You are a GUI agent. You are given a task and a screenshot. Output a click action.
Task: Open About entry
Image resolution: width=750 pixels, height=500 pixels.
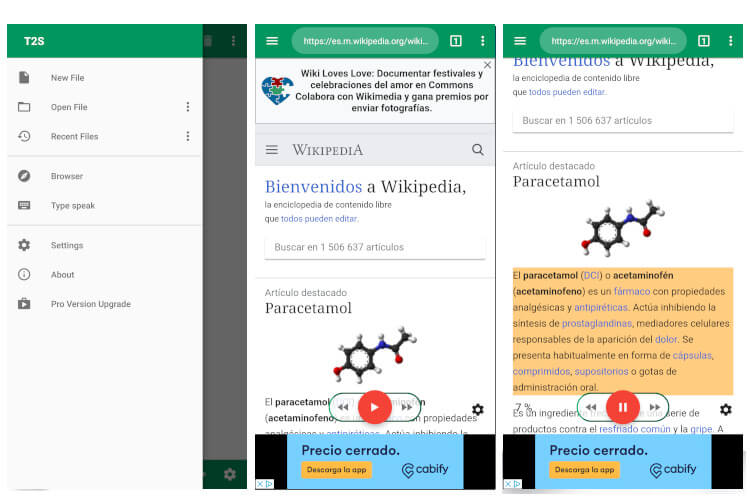(x=104, y=275)
